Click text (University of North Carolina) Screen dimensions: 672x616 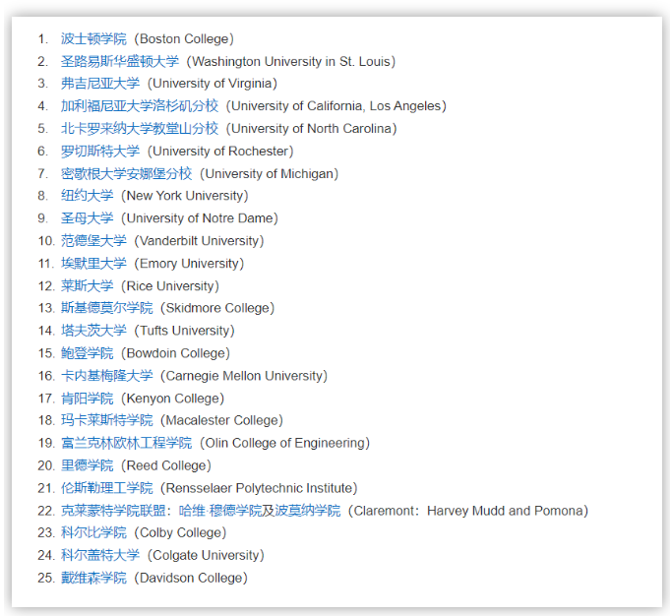[x=312, y=129]
